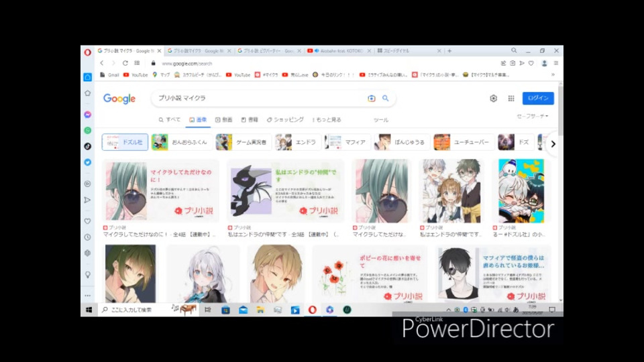
Task: Open Messenger in the Opera sidebar
Action: [87, 115]
